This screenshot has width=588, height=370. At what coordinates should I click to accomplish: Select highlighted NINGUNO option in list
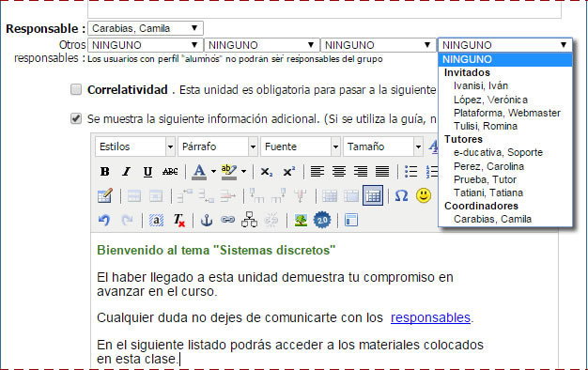[504, 59]
